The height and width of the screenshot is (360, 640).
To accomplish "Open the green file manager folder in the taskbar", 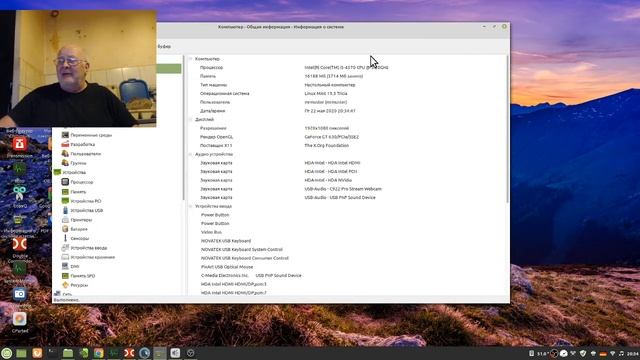I will tap(68, 353).
